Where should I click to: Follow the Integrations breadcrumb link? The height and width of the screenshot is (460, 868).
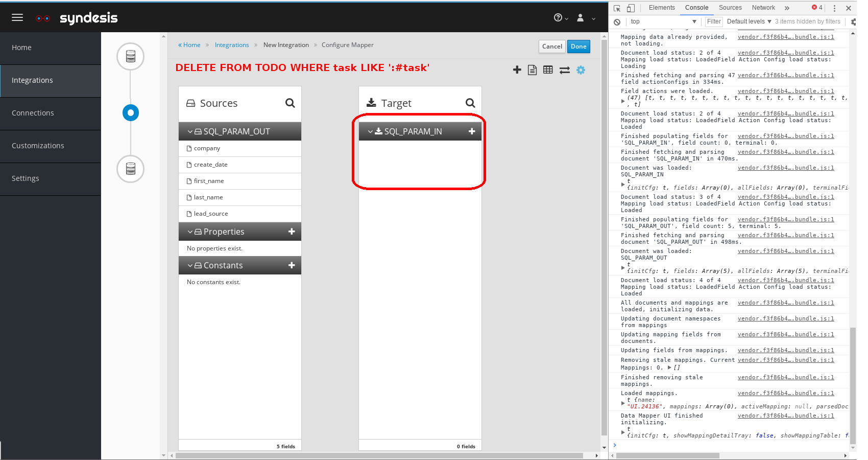(x=231, y=44)
